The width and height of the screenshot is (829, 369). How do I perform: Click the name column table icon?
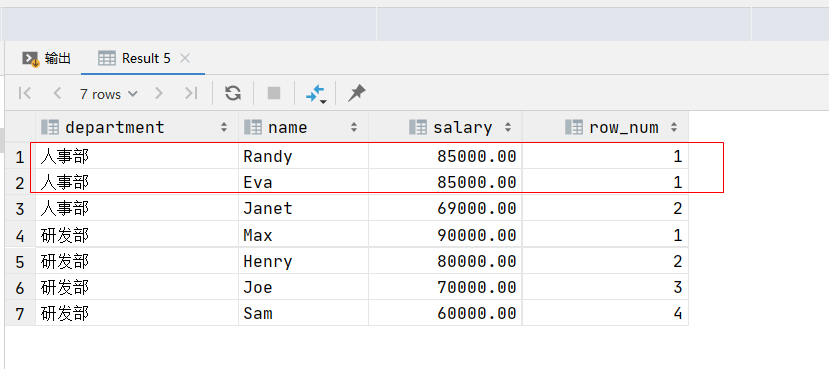(x=253, y=127)
